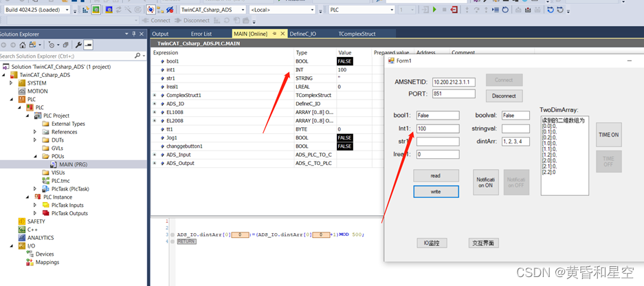Click the Notification ON button in Form1

(486, 182)
